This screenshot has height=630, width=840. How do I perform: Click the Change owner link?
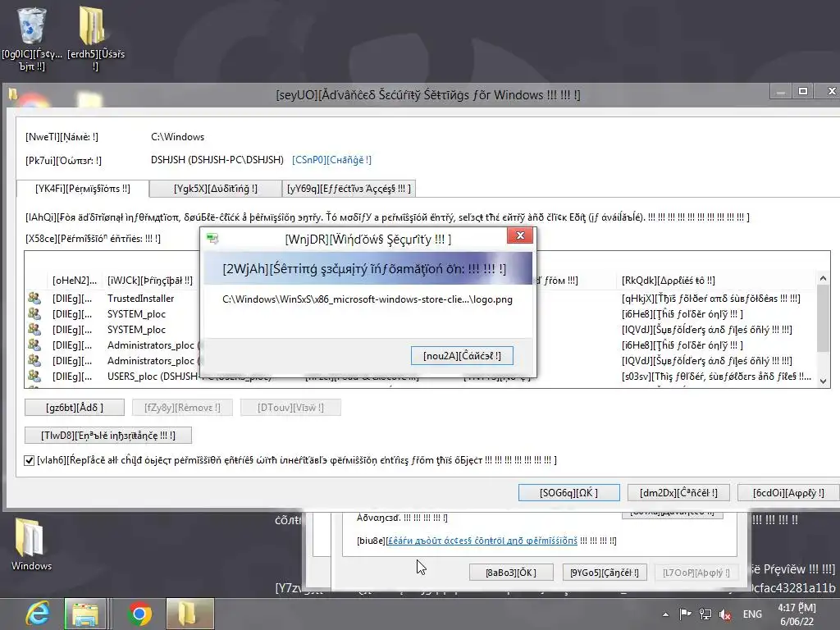[331, 160]
